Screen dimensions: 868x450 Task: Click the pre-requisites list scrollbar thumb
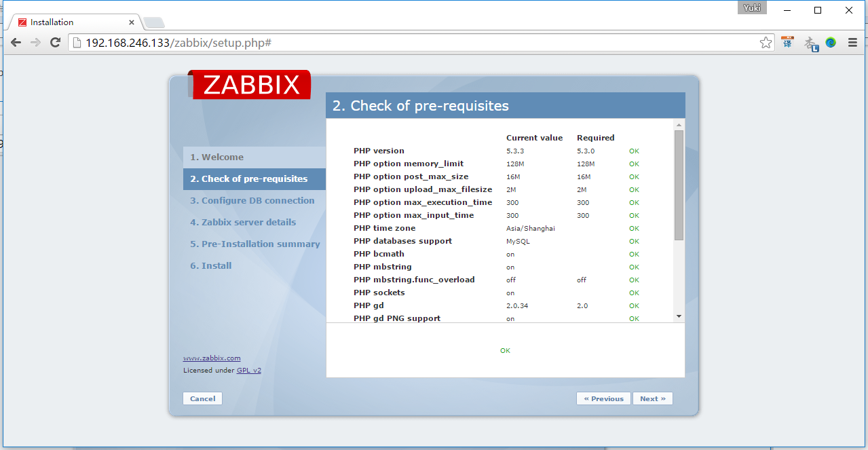pos(679,185)
